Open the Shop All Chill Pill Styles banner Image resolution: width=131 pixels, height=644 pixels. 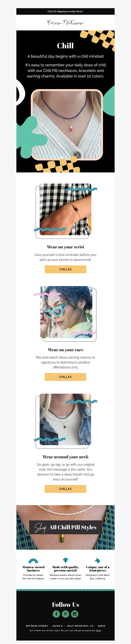[x=65, y=527]
